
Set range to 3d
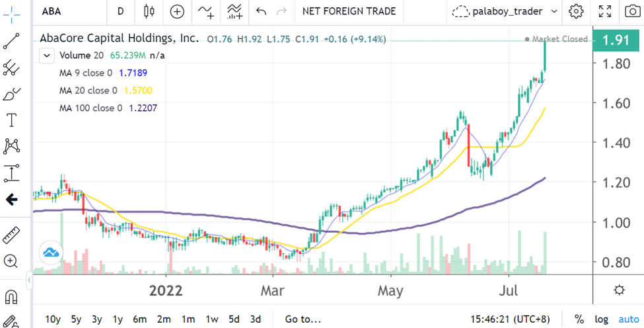point(255,319)
